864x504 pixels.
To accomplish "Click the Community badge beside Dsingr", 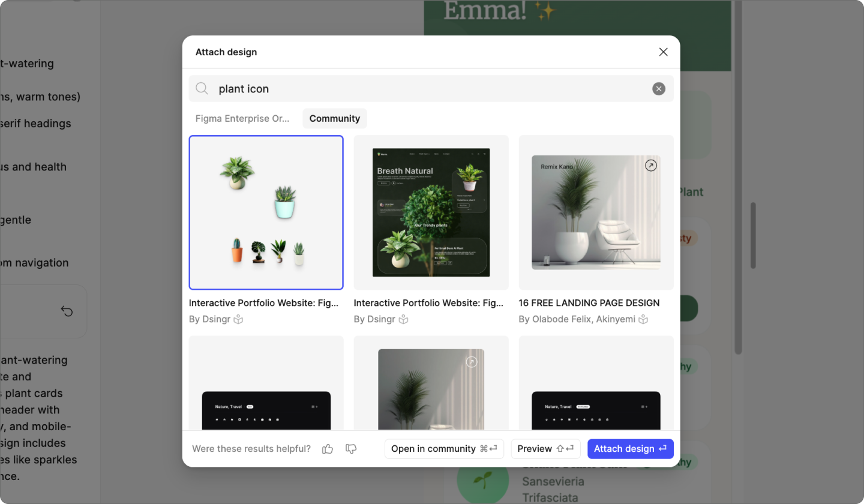I will pos(238,319).
